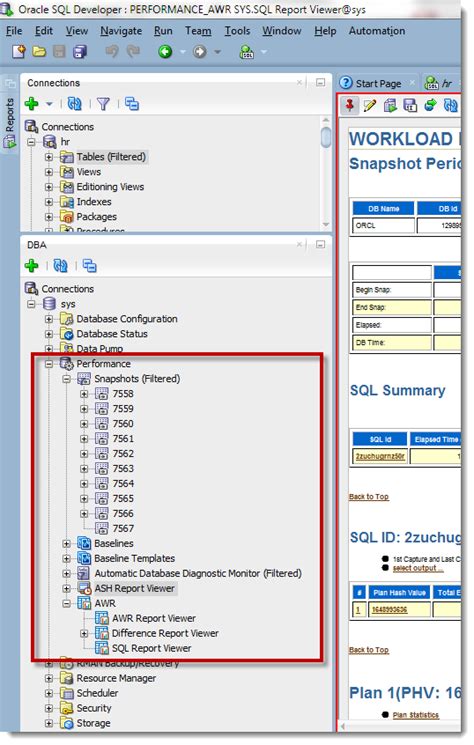
Task: Click the Open folder toolbar icon
Action: point(39,51)
